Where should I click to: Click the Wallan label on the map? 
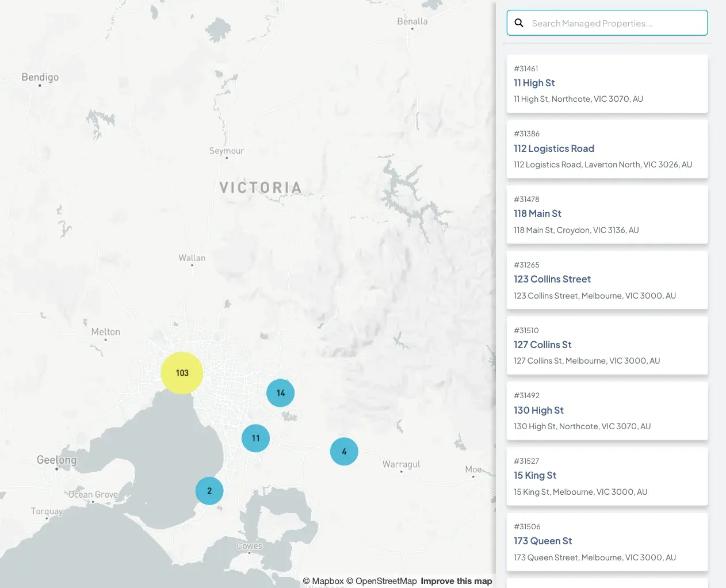pos(192,258)
